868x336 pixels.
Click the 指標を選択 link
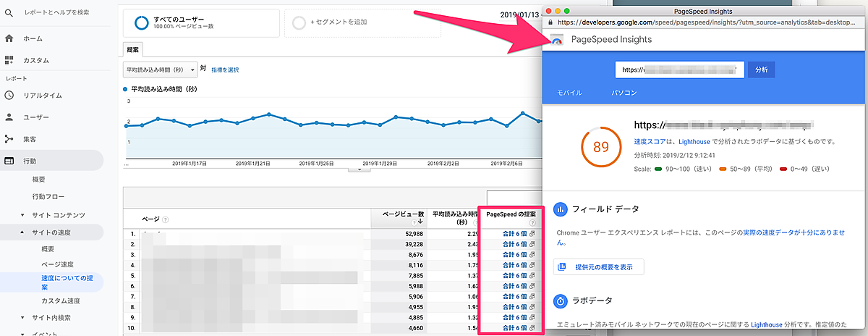pos(225,70)
